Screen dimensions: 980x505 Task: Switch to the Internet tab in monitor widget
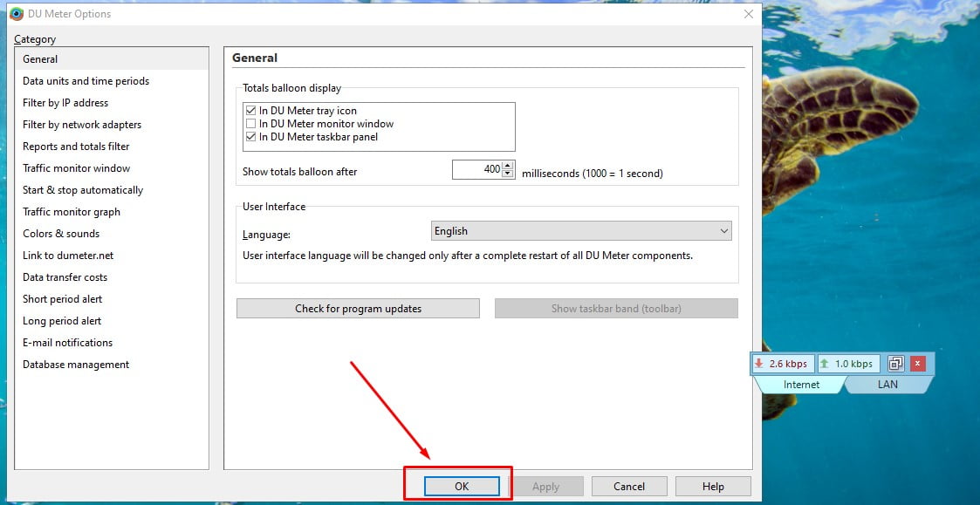(x=801, y=385)
